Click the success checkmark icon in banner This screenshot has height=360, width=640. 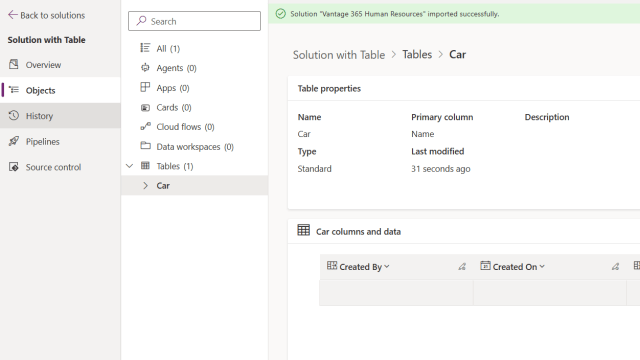[280, 14]
